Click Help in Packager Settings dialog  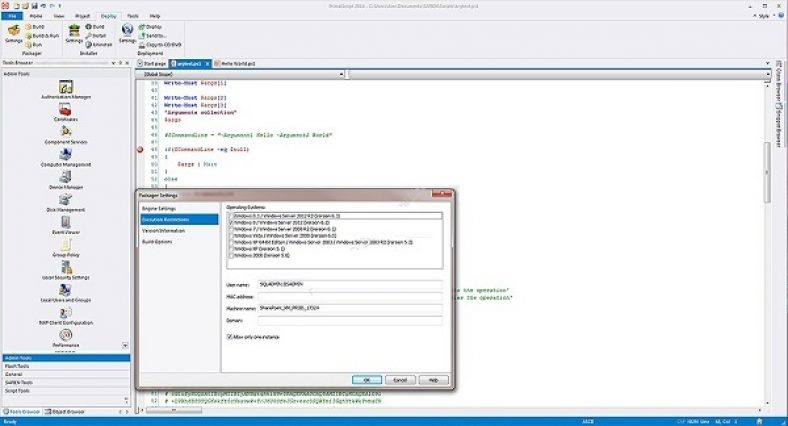[433, 380]
